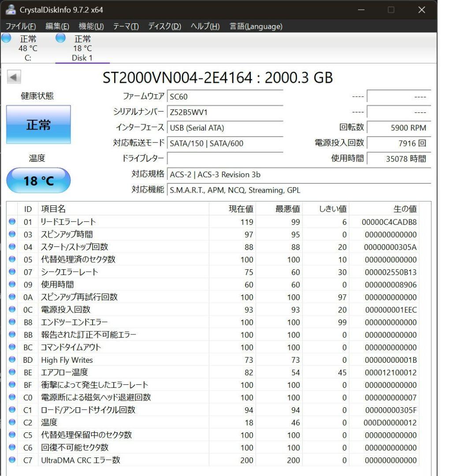Click status icon for UltraDMA CRC エラー数 row
476x476 pixels.
pos(12,460)
